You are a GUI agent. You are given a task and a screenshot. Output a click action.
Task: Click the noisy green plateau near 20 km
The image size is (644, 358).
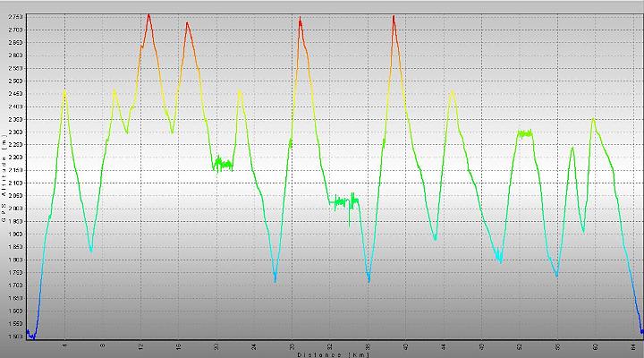pos(223,165)
